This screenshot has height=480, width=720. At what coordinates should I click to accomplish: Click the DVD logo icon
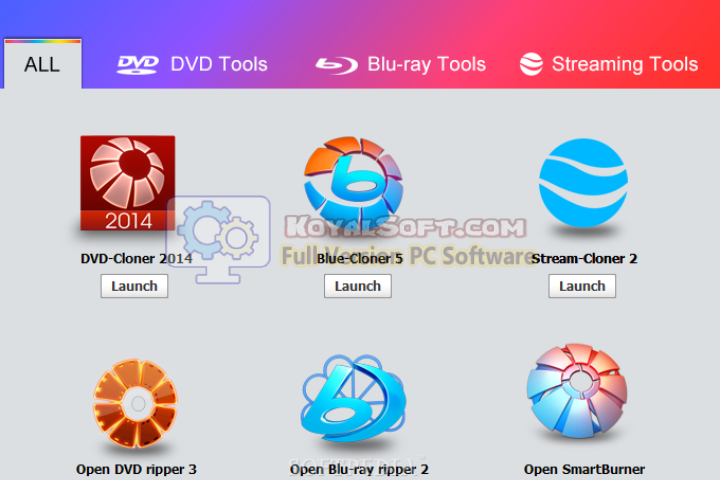[138, 65]
